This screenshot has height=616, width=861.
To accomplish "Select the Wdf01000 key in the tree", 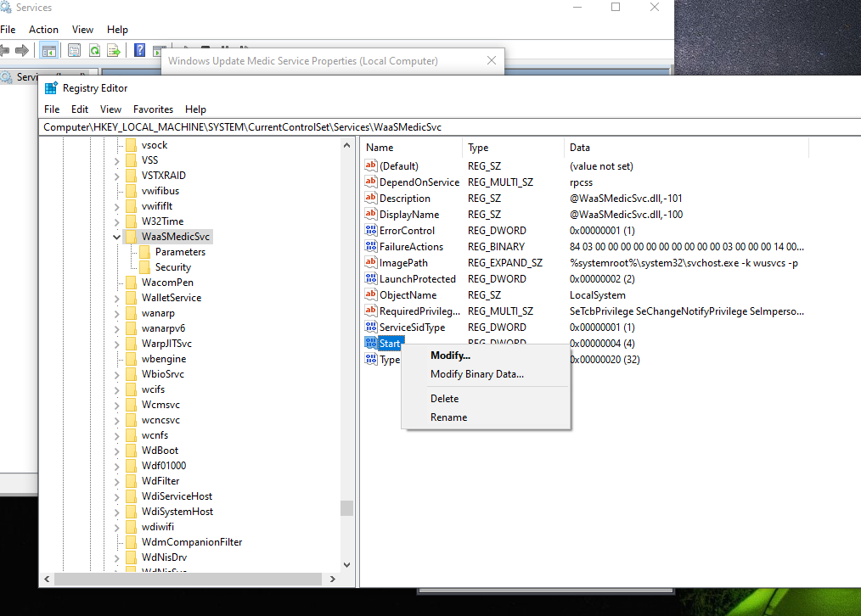I will 164,466.
